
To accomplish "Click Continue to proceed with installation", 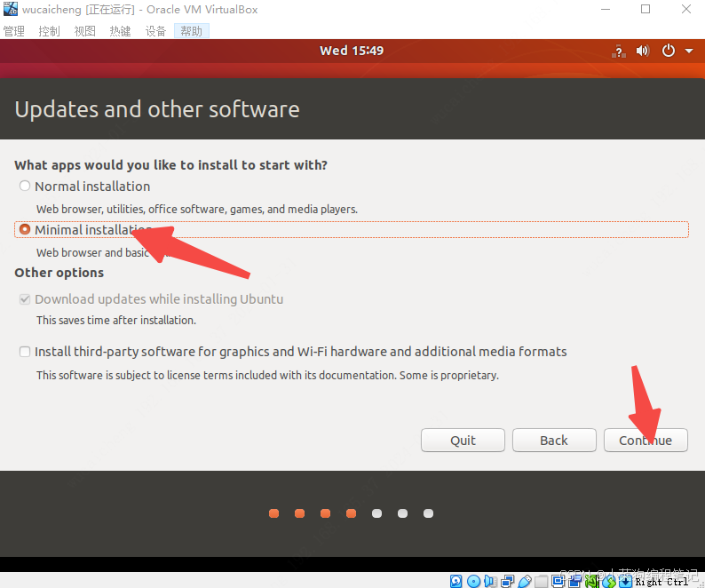I will pyautogui.click(x=646, y=440).
